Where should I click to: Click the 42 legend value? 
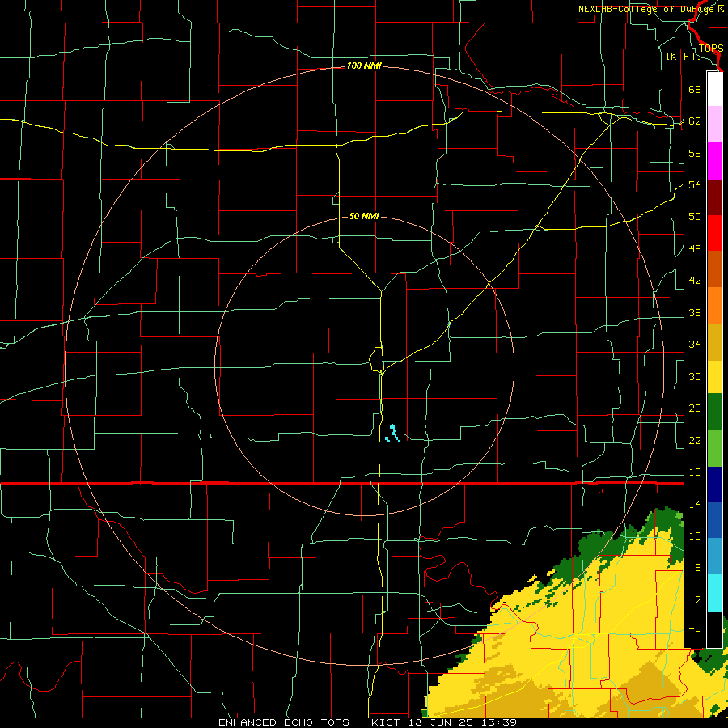tap(695, 281)
